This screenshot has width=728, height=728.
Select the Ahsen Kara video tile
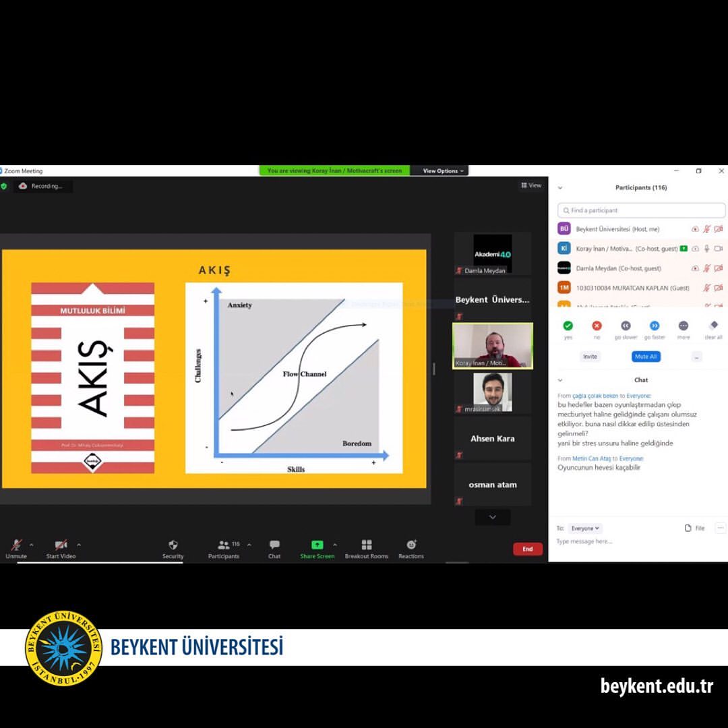(493, 438)
